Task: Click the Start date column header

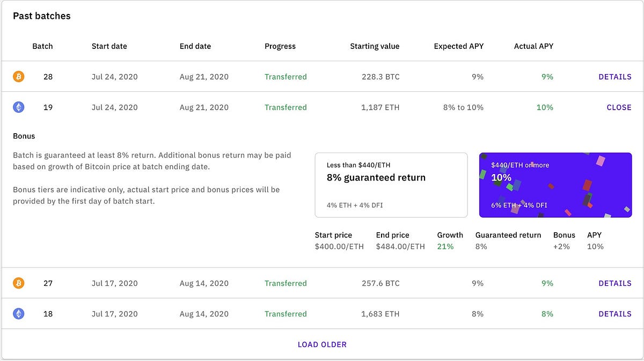Action: pyautogui.click(x=109, y=46)
